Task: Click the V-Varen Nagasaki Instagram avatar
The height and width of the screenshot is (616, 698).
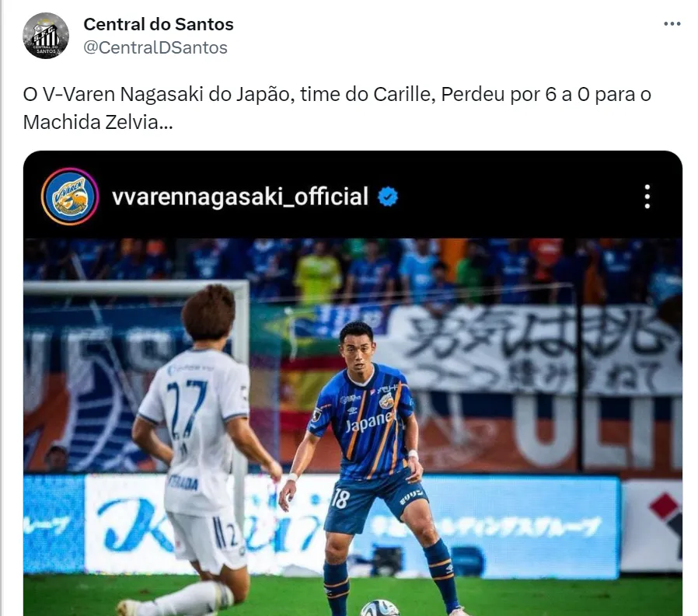Action: 70,197
